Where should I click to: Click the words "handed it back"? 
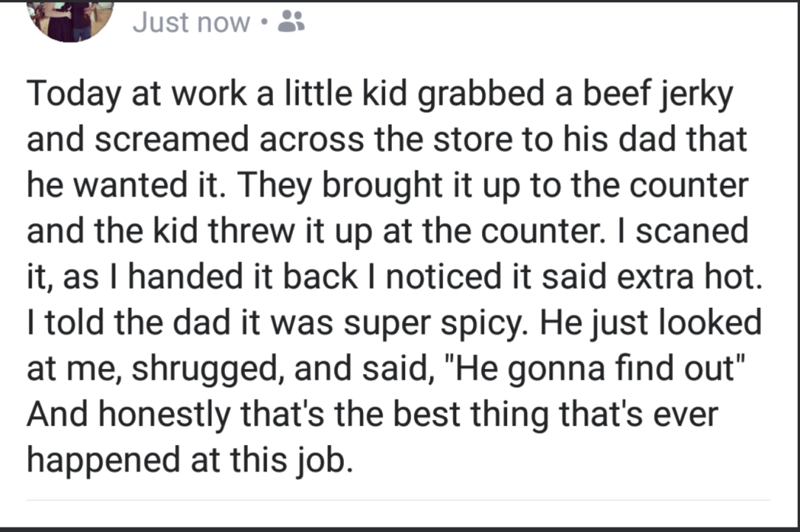pyautogui.click(x=242, y=277)
